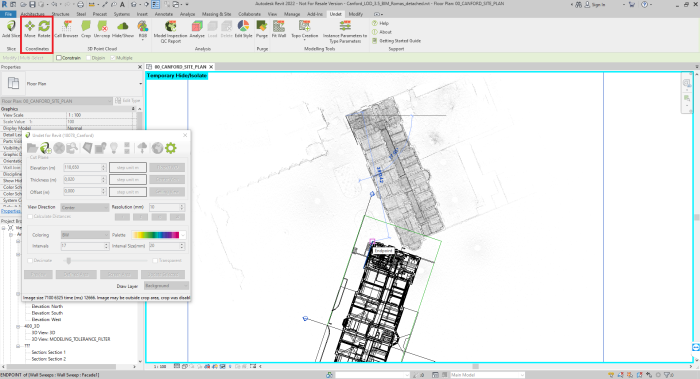Open the Hide/Show point cloud tool
The height and width of the screenshot is (379, 700).
click(x=123, y=29)
